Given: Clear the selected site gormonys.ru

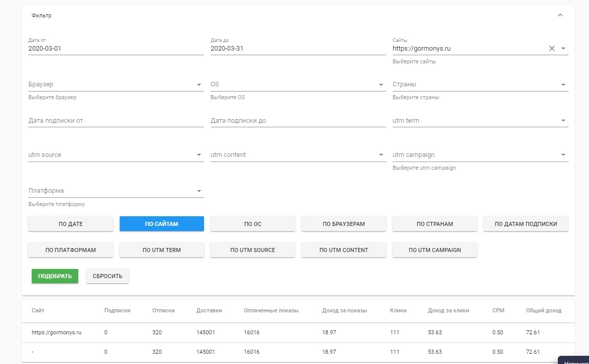Looking at the screenshot, I should tap(552, 49).
